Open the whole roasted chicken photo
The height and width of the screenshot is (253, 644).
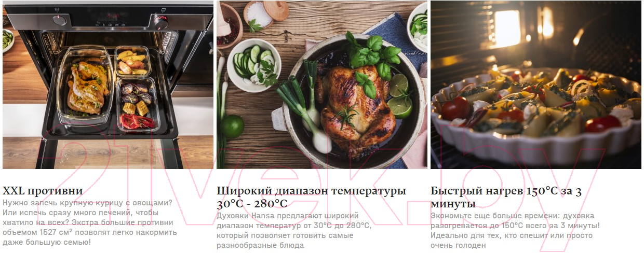[x=322, y=85]
